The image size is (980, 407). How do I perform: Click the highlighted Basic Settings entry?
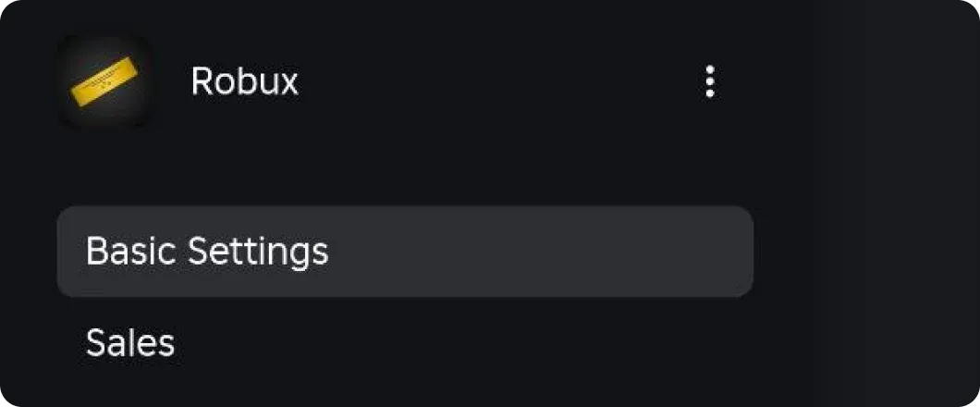click(405, 252)
